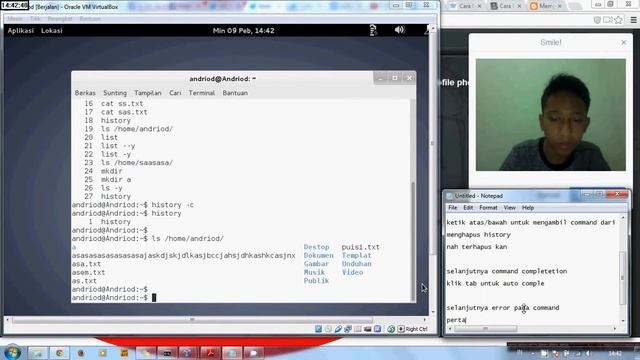Click the VirtualBox hard disk activity indicator icon
640x360 pixels.
[x=318, y=329]
